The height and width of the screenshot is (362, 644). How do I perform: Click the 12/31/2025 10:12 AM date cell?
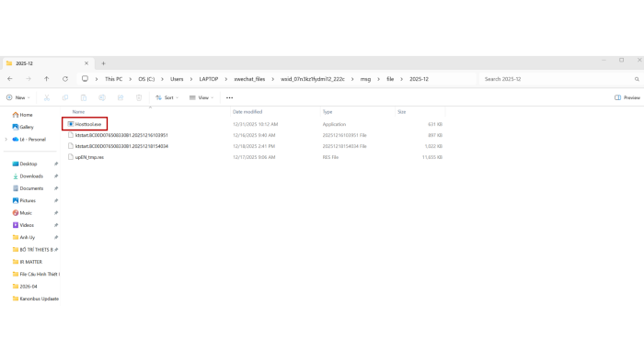(x=255, y=124)
